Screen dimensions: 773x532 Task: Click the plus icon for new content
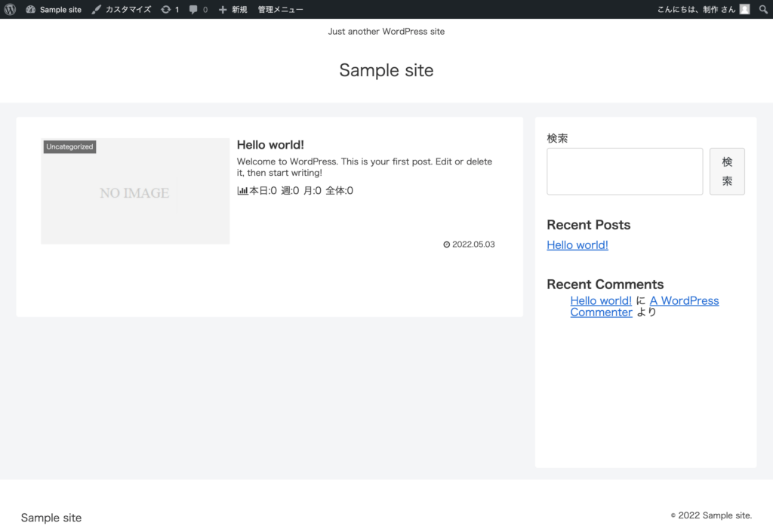223,9
